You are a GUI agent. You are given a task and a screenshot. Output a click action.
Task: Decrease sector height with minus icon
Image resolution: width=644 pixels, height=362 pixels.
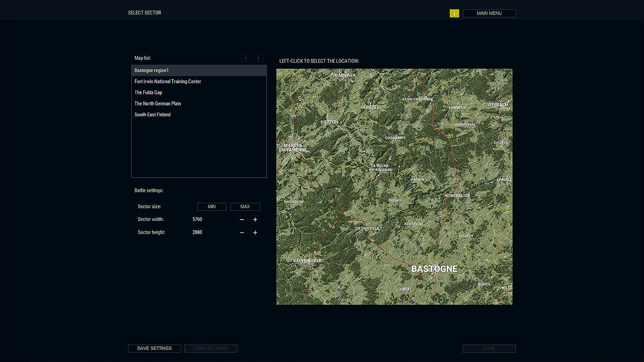[x=242, y=232]
